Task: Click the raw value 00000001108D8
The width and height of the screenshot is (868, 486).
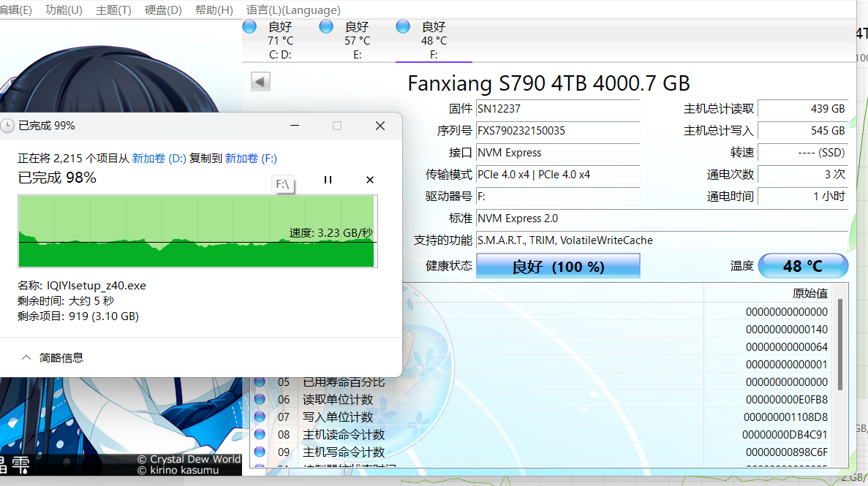Action: 786,417
